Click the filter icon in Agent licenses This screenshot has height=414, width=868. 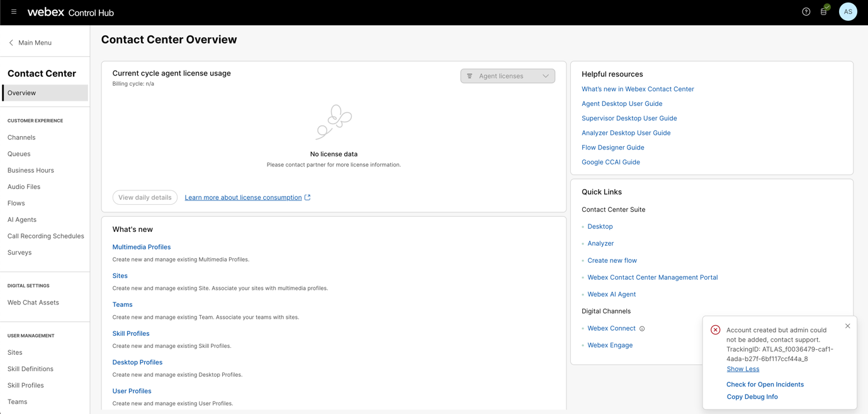coord(470,76)
